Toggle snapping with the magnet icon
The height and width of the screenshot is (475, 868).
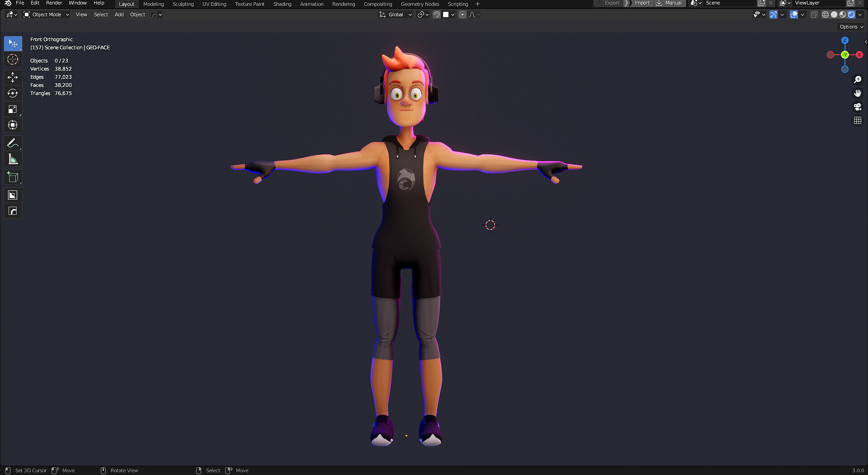(436, 14)
